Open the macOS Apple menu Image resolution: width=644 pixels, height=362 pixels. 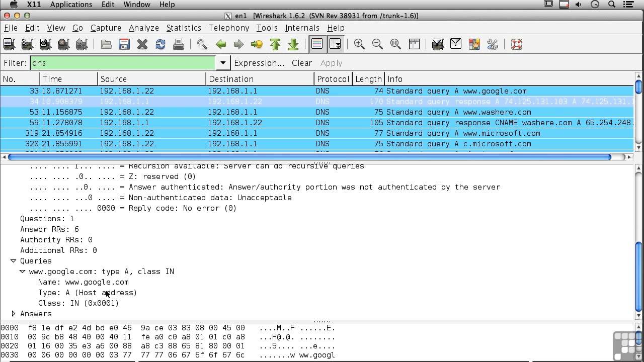pyautogui.click(x=13, y=5)
